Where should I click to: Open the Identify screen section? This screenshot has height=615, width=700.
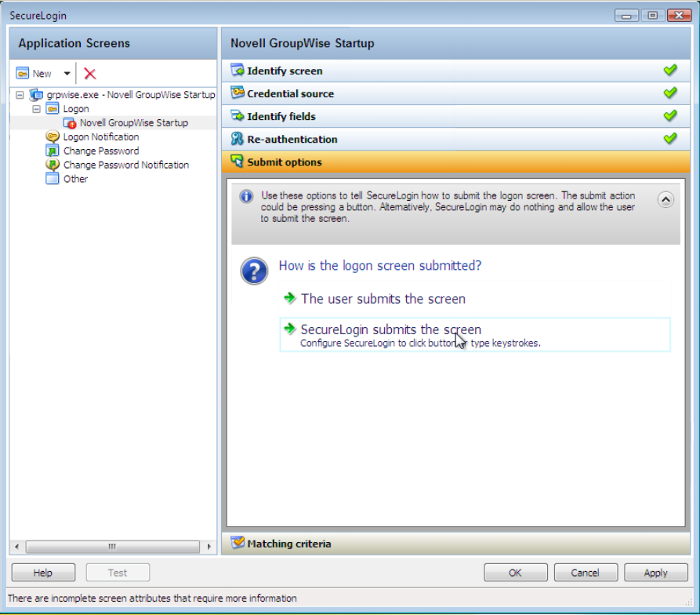455,71
